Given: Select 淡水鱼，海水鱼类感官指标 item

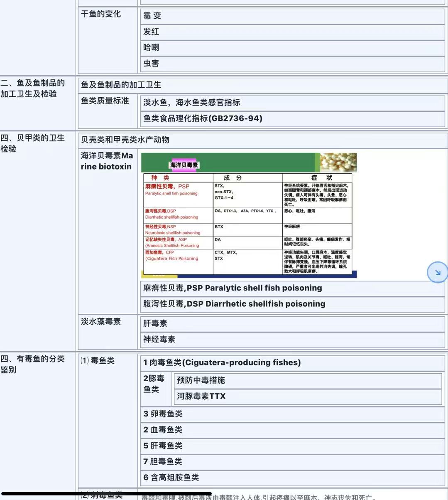Looking at the screenshot, I should tap(191, 102).
